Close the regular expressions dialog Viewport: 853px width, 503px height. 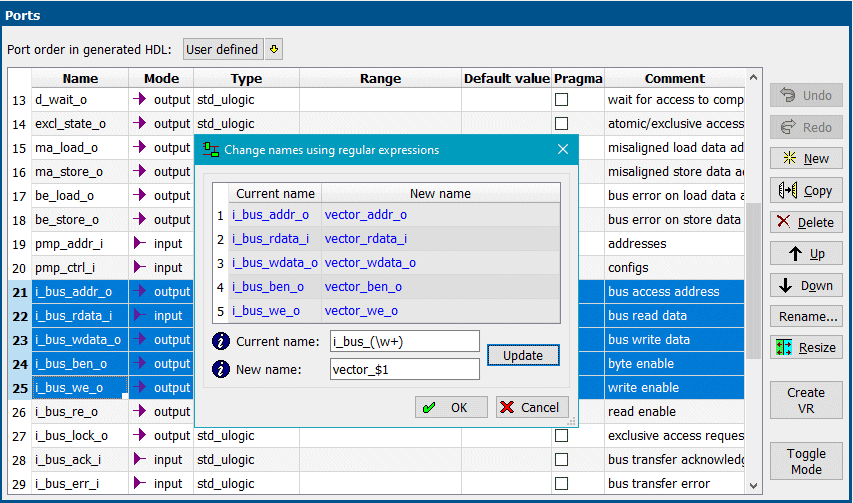563,149
